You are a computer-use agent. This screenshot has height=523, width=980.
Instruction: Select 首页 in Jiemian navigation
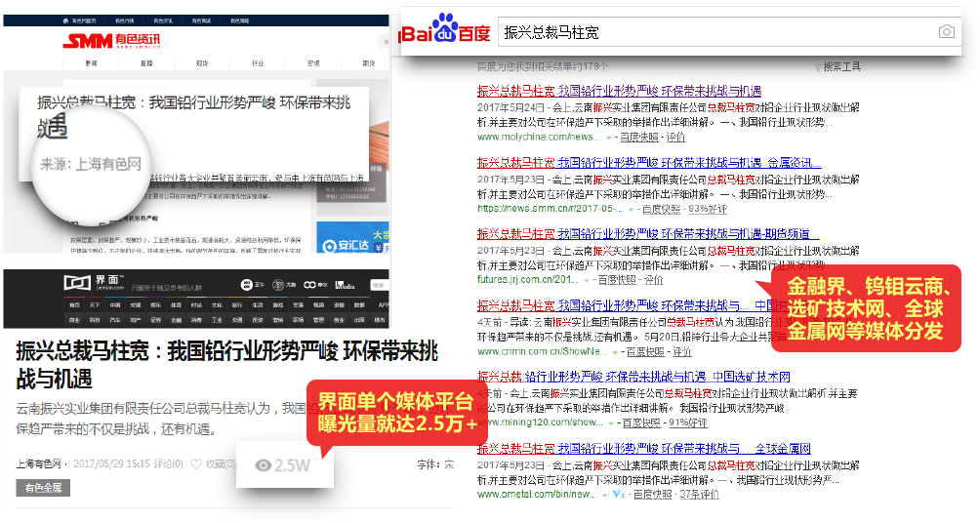tap(74, 305)
